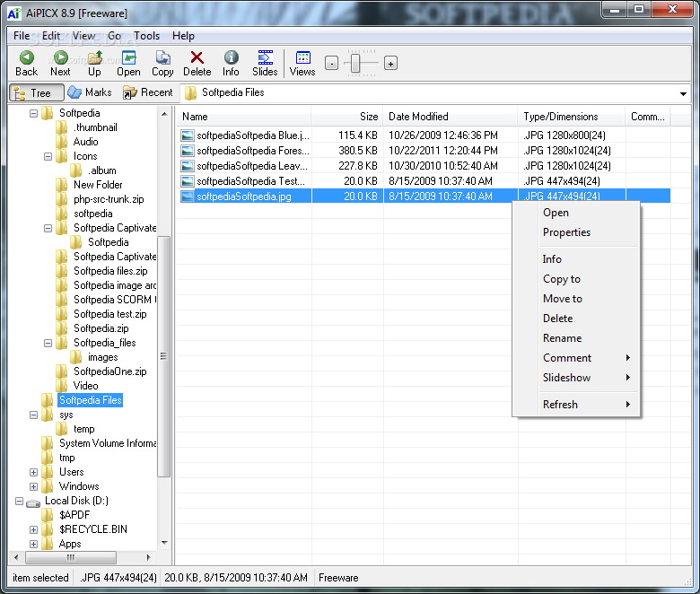Collapse the first Softpedia Captivate folder
700x594 pixels.
[48, 229]
